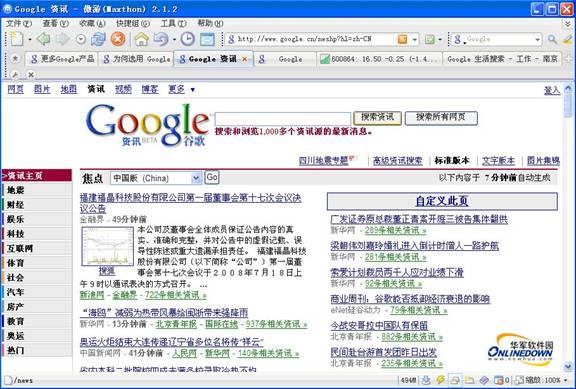Image resolution: width=576 pixels, height=389 pixels.
Task: Click the new tab button on tab bar
Action: point(569,59)
